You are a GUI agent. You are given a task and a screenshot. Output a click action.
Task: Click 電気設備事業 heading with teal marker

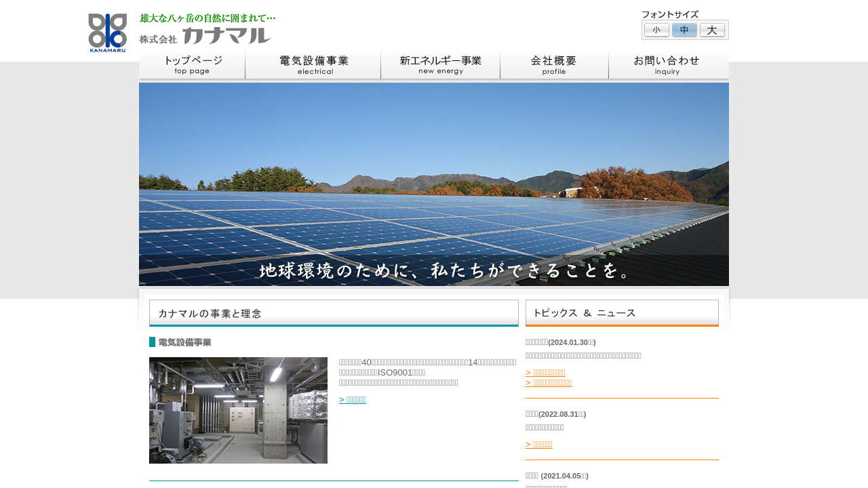click(180, 342)
